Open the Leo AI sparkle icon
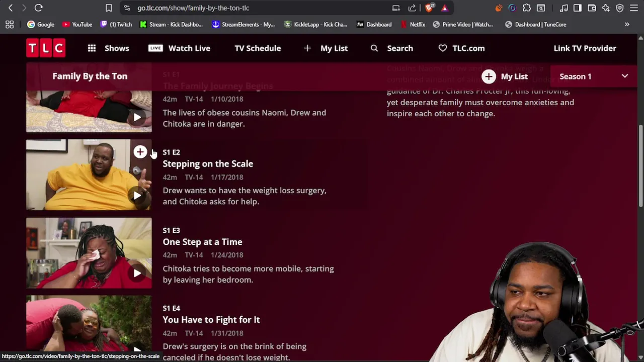Viewport: 644px width, 362px height. [x=606, y=8]
